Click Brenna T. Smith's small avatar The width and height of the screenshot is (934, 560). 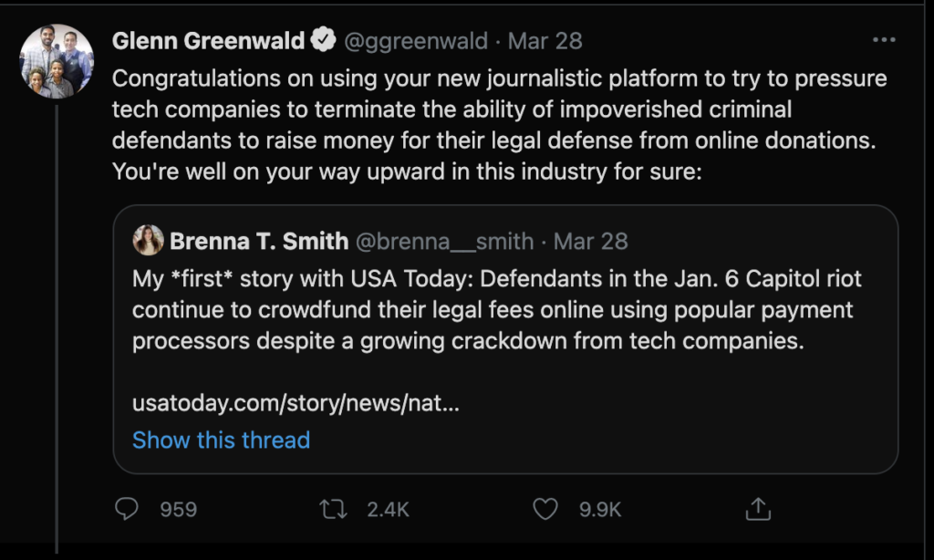[148, 241]
